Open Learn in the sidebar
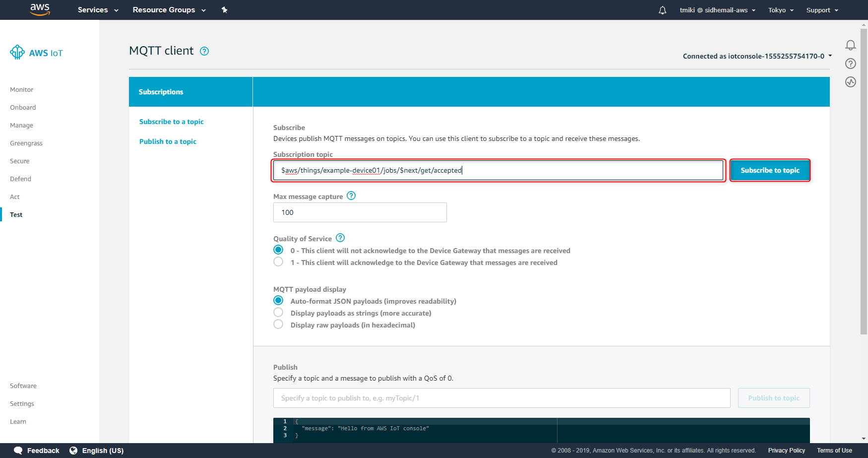868x458 pixels. tap(18, 422)
